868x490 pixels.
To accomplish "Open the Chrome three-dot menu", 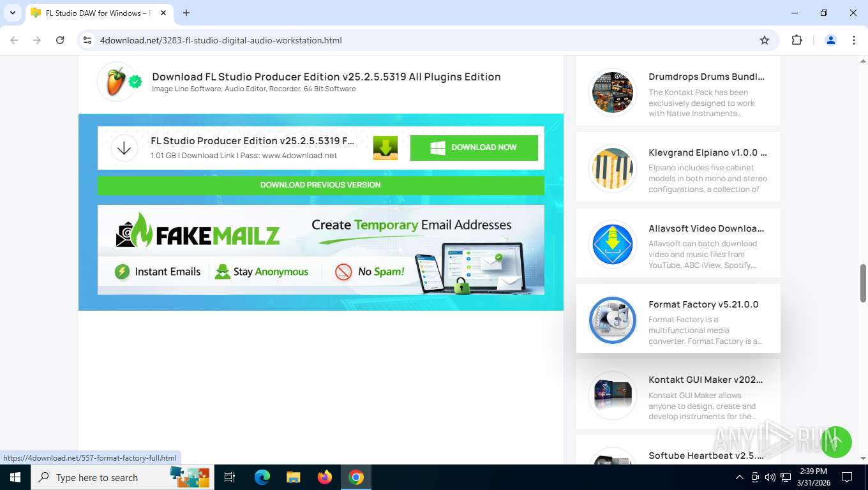I will pos(854,40).
